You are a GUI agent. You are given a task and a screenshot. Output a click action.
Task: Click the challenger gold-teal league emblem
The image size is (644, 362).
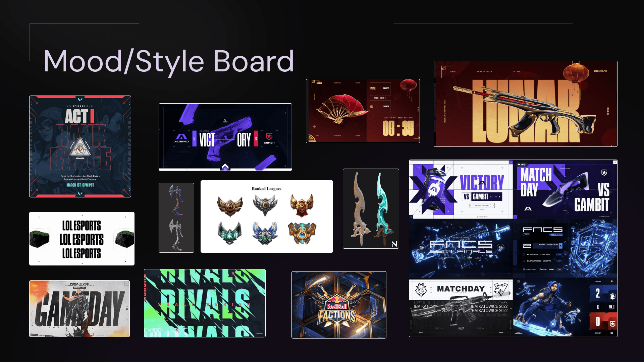click(302, 233)
